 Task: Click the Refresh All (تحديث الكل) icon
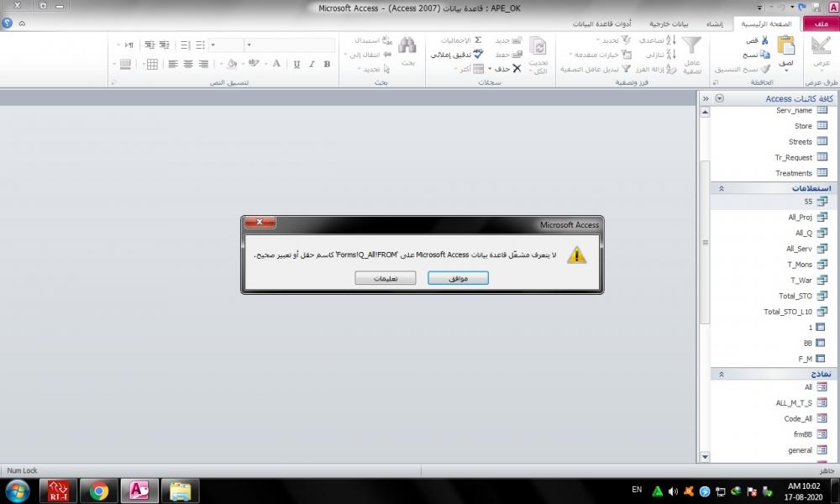(538, 47)
